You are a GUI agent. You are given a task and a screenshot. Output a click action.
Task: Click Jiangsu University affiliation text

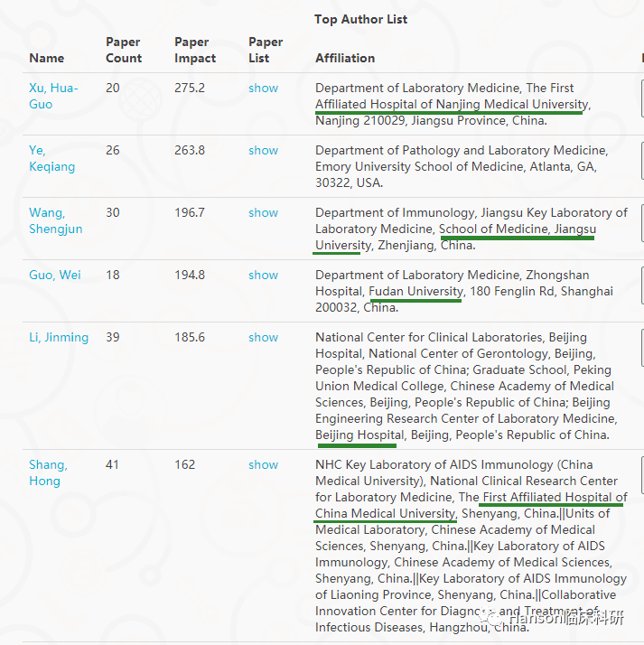[455, 237]
